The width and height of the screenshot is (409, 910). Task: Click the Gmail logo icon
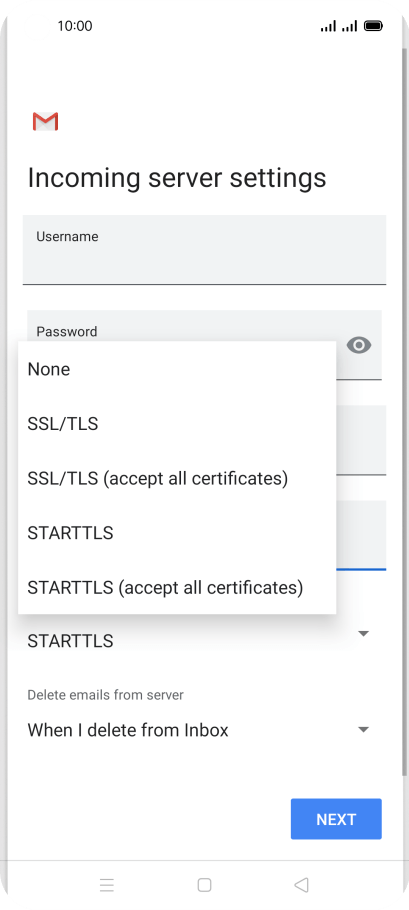pos(45,121)
